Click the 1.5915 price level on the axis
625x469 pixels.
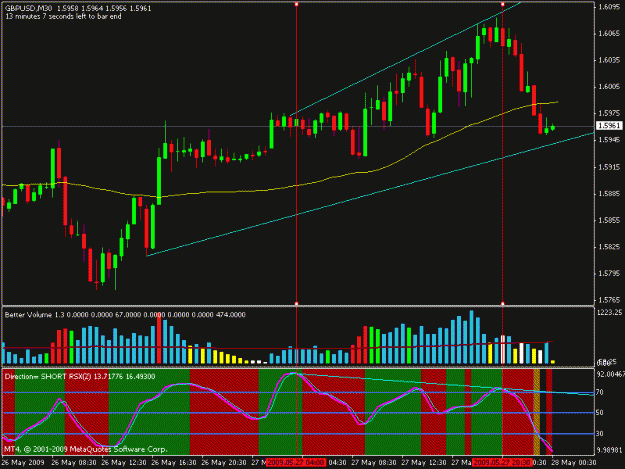tap(609, 167)
